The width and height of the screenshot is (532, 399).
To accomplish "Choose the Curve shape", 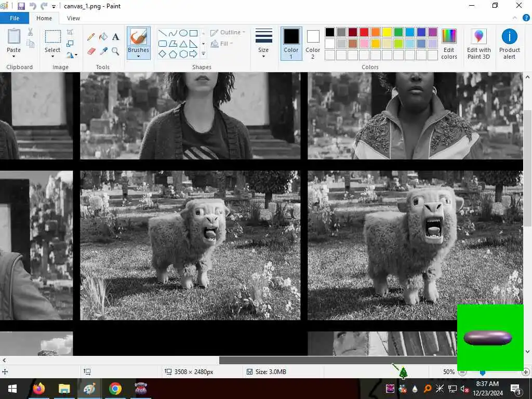I will pyautogui.click(x=173, y=33).
